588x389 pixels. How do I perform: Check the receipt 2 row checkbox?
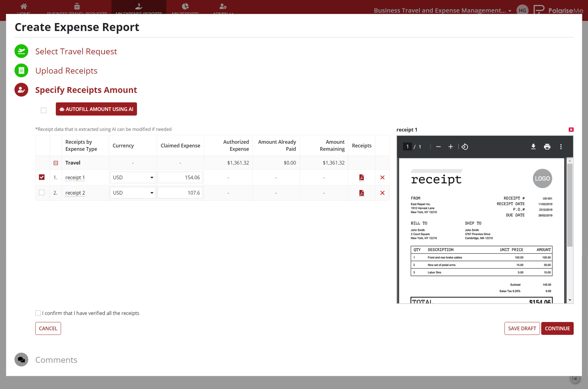pos(42,193)
